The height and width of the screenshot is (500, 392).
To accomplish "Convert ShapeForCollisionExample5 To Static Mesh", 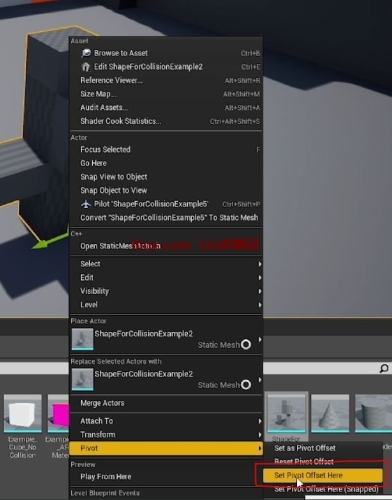I will click(x=166, y=218).
